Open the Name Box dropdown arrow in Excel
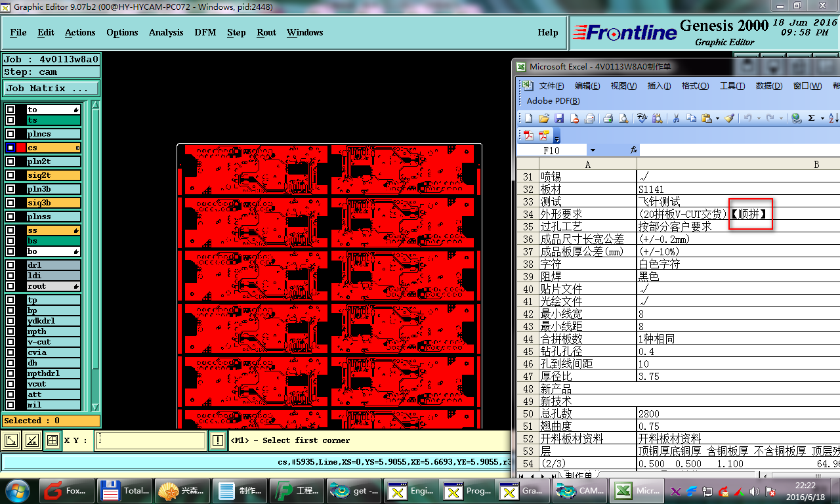Screen dimensions: 840x504 [x=593, y=150]
